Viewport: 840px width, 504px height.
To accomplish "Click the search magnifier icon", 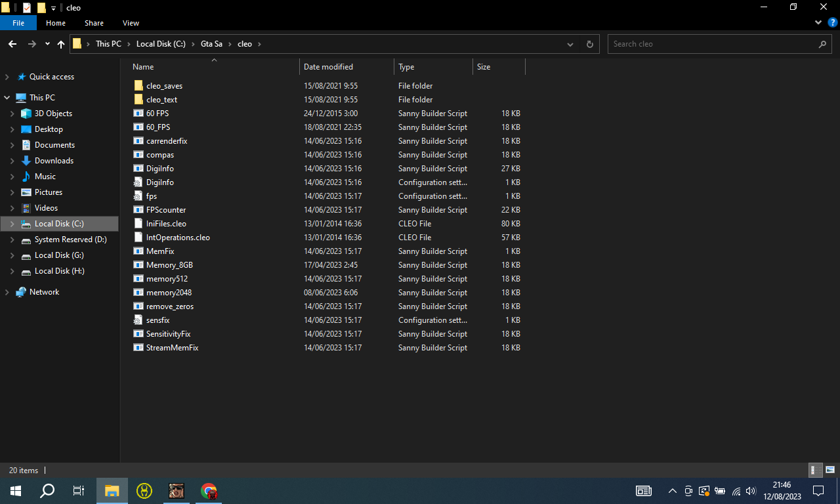I will [x=822, y=44].
